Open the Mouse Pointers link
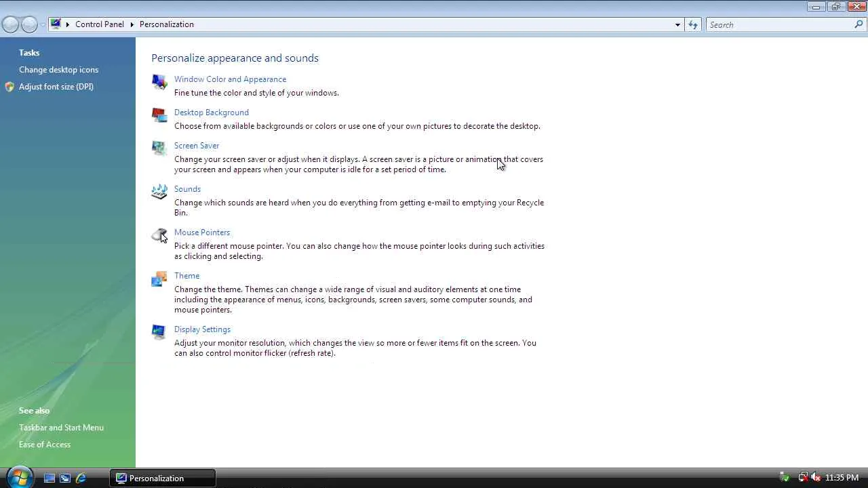This screenshot has height=488, width=868. [202, 232]
